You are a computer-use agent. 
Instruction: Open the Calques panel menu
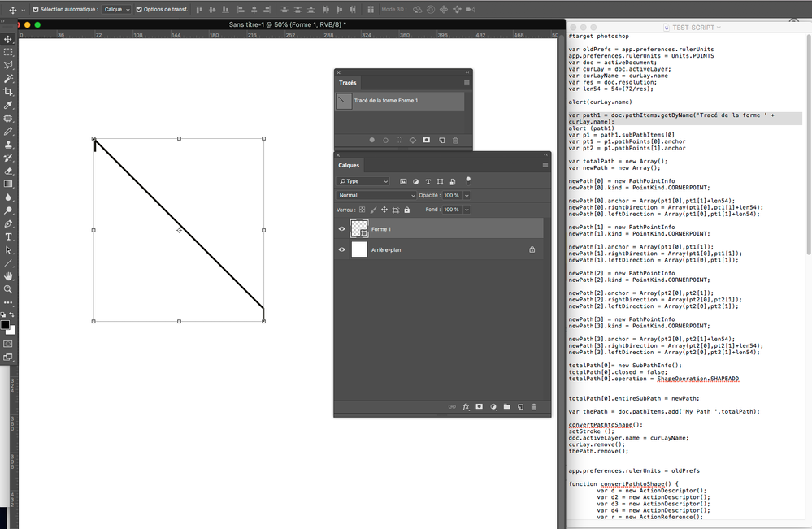pyautogui.click(x=545, y=165)
